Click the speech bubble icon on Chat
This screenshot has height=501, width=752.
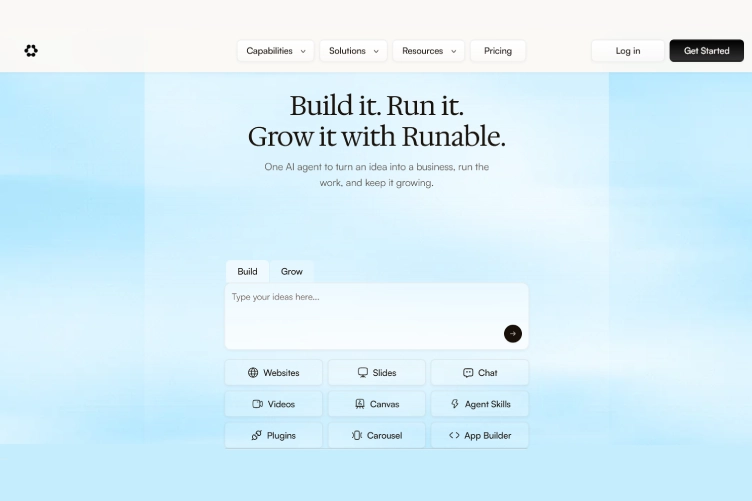(468, 373)
